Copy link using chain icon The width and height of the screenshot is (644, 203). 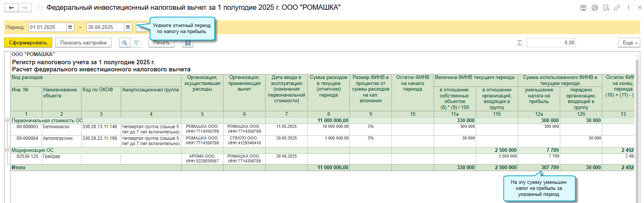(617, 8)
